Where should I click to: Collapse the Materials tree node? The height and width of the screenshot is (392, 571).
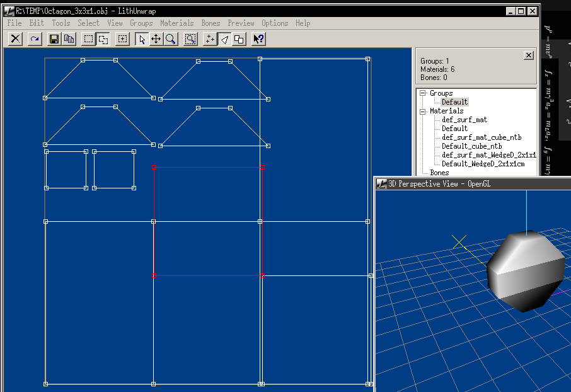coord(422,111)
